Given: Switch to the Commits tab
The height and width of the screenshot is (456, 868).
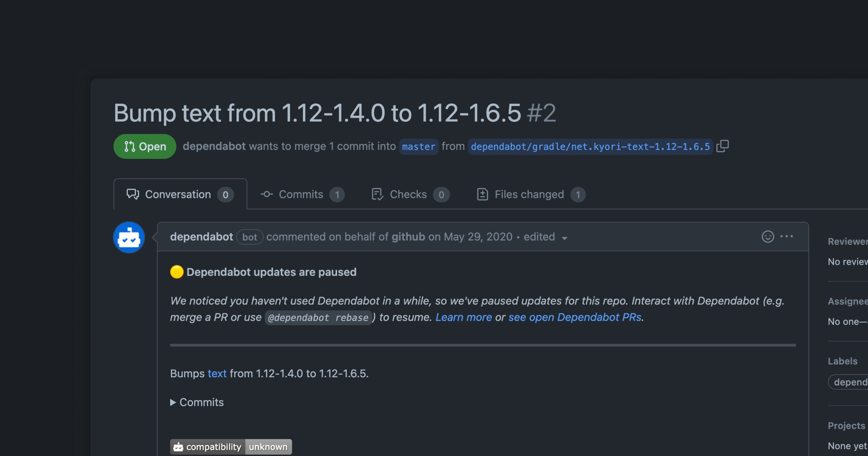Looking at the screenshot, I should [301, 194].
